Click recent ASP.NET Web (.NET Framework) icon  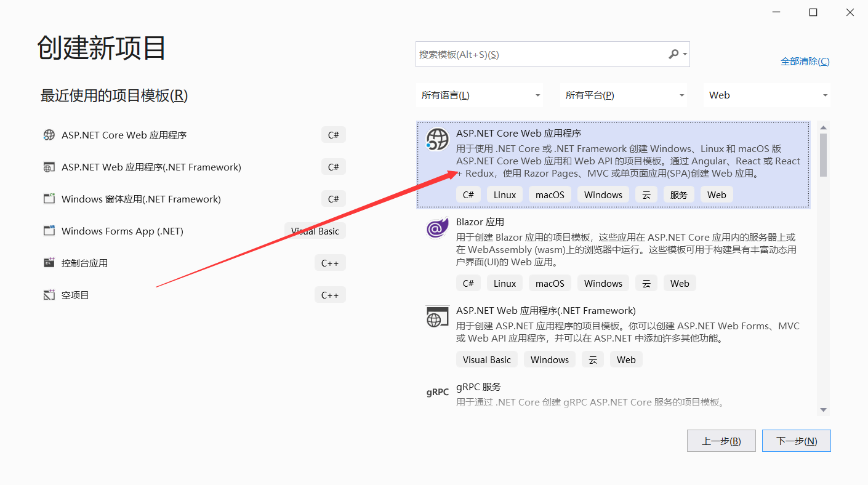(x=49, y=167)
